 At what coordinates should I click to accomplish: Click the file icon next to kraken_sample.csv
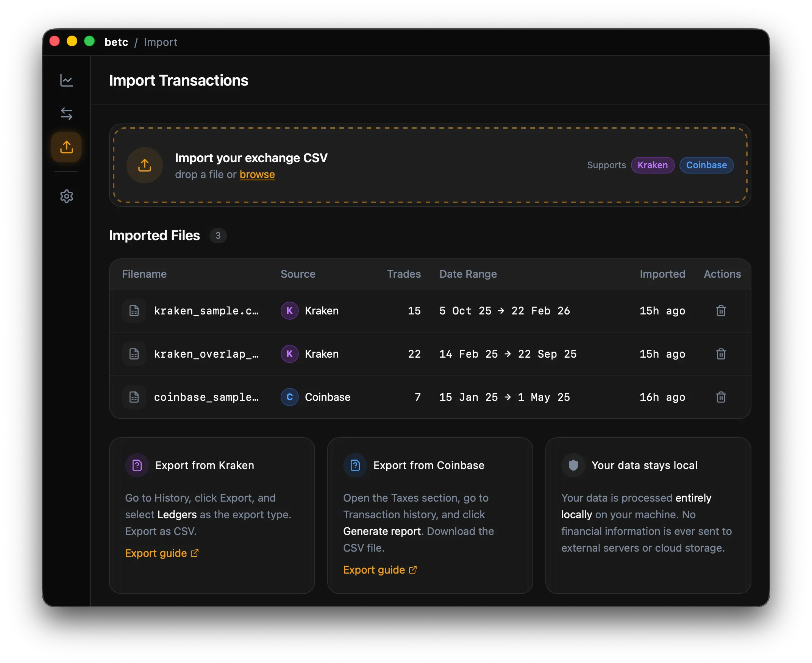tap(134, 311)
